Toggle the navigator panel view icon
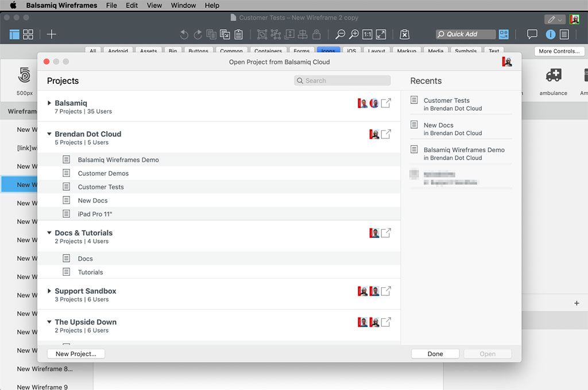The width and height of the screenshot is (588, 390). pos(13,34)
